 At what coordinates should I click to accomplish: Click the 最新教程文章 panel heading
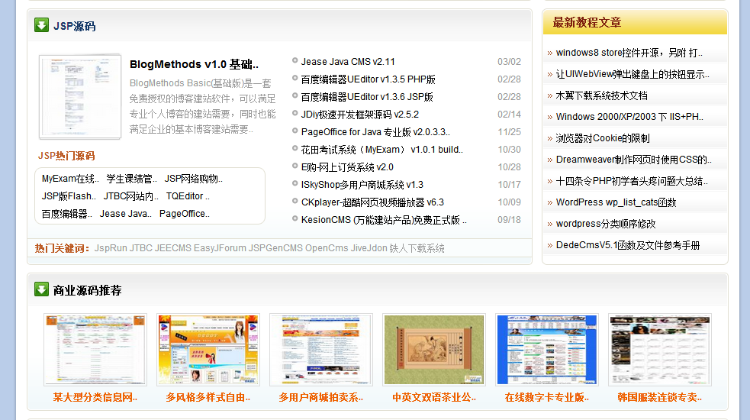(587, 22)
